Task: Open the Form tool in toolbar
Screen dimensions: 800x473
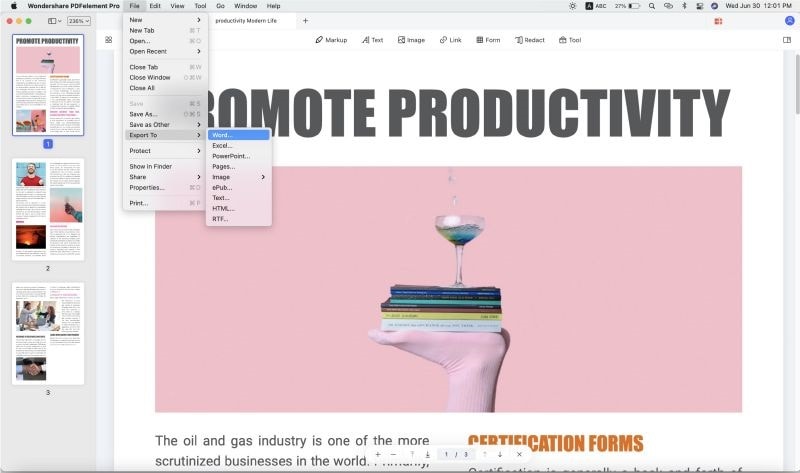Action: (488, 40)
